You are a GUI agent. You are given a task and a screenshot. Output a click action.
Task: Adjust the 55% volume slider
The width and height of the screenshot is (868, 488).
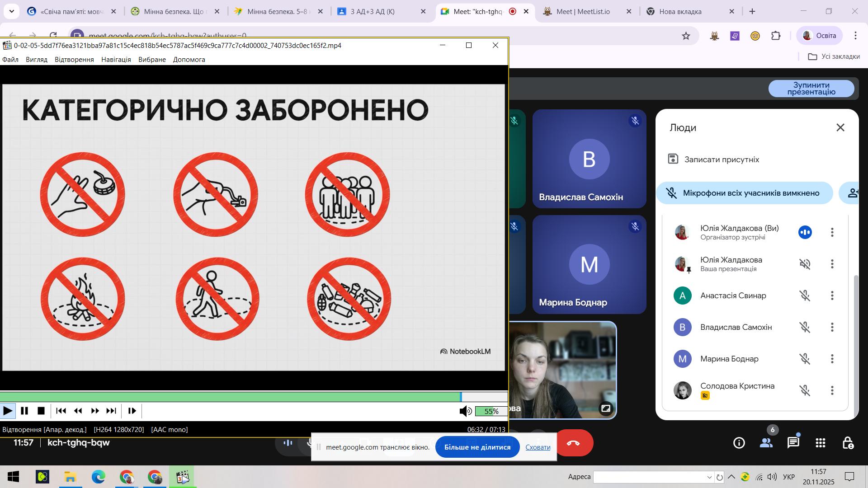coord(491,411)
